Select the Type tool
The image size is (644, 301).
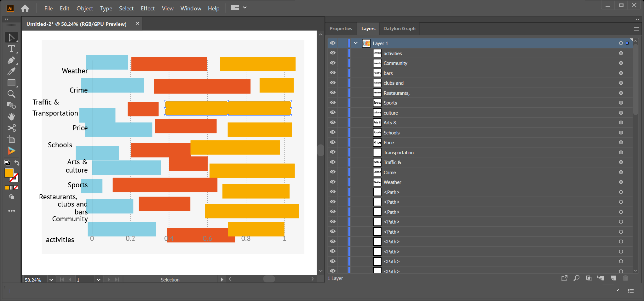[12, 49]
